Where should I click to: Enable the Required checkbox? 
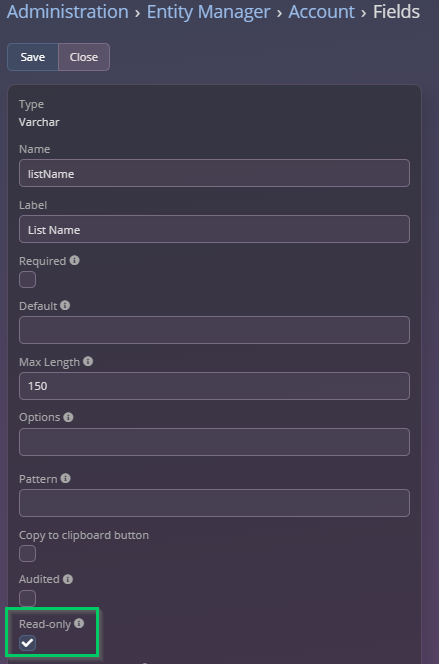pyautogui.click(x=28, y=279)
